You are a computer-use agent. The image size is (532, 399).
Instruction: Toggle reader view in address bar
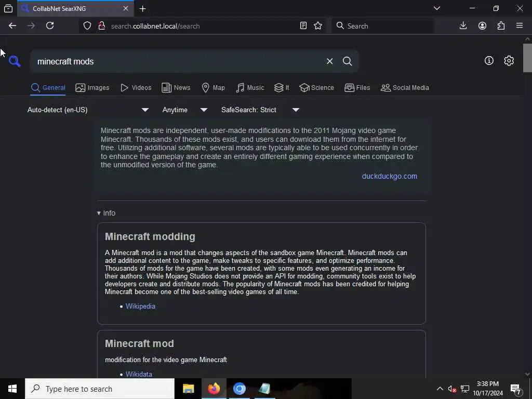click(303, 26)
